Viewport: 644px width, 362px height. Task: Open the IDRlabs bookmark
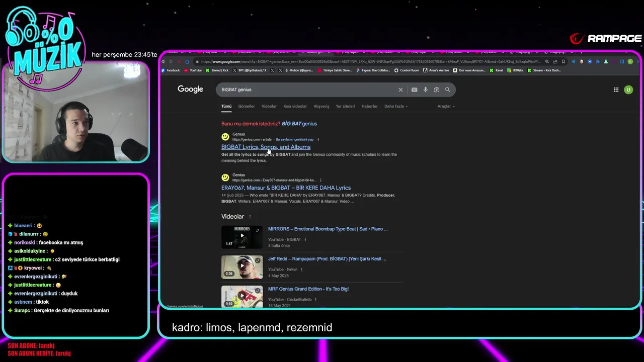(515, 70)
